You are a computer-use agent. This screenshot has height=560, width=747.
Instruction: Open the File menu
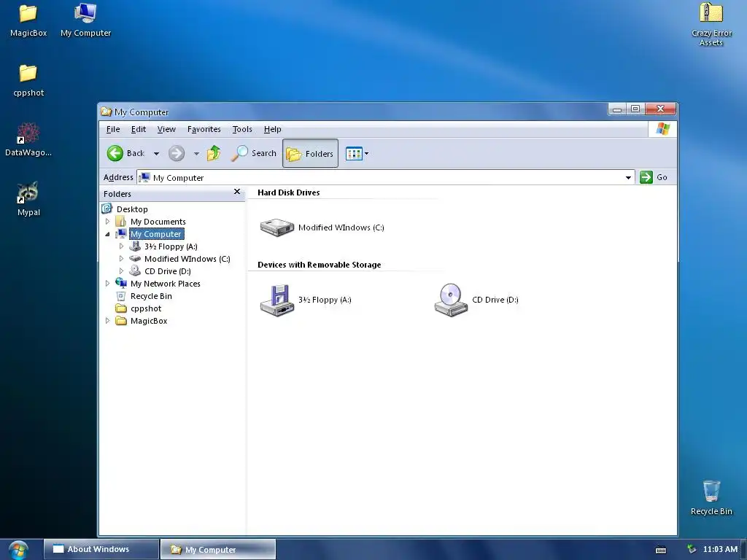pyautogui.click(x=113, y=129)
